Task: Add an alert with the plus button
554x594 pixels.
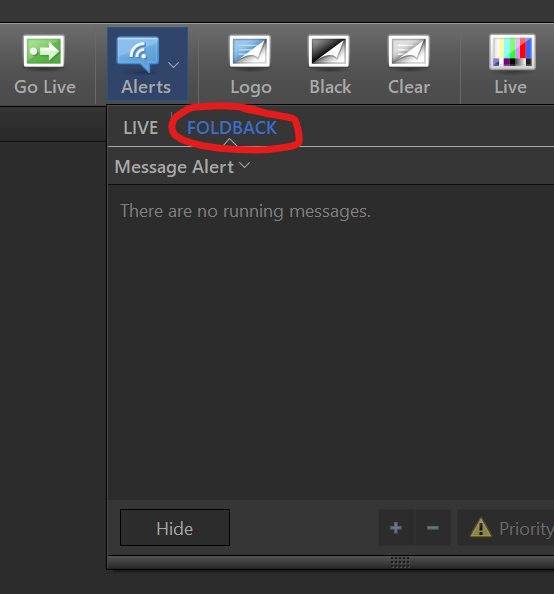Action: pos(396,528)
